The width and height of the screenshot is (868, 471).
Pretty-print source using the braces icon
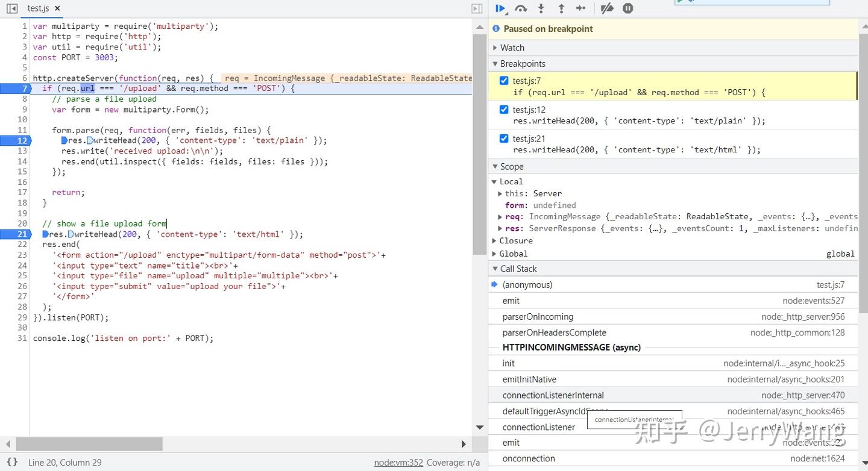coord(13,463)
